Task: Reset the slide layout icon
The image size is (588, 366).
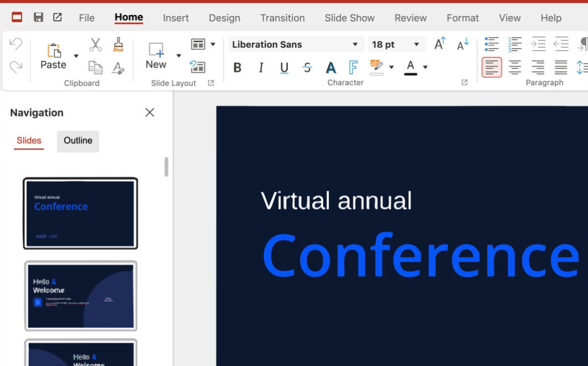Action: pyautogui.click(x=197, y=67)
